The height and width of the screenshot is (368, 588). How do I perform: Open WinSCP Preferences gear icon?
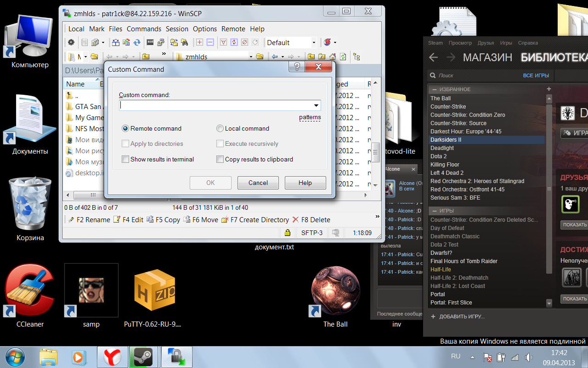[71, 42]
